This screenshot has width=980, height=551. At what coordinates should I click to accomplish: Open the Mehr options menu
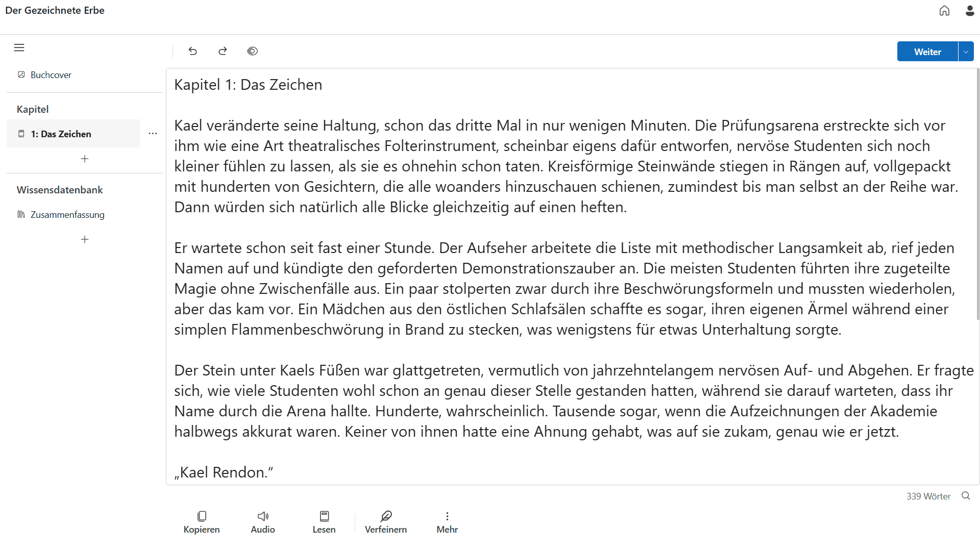click(x=447, y=522)
